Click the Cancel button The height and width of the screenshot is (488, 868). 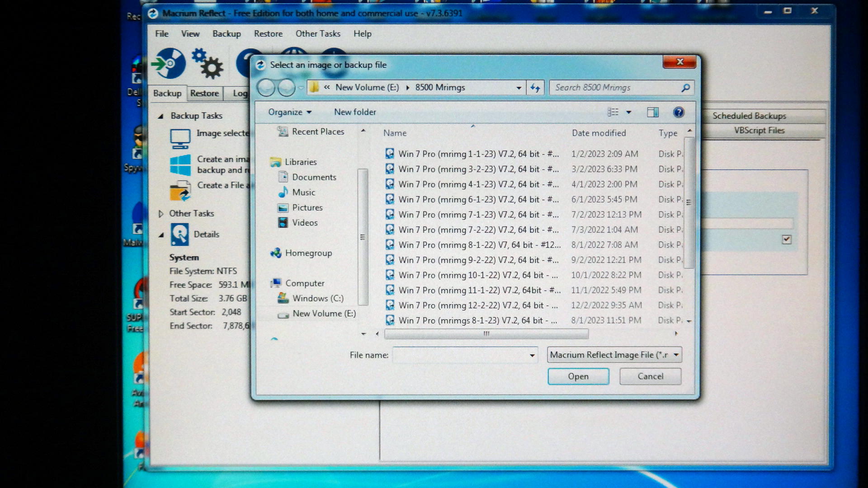650,376
